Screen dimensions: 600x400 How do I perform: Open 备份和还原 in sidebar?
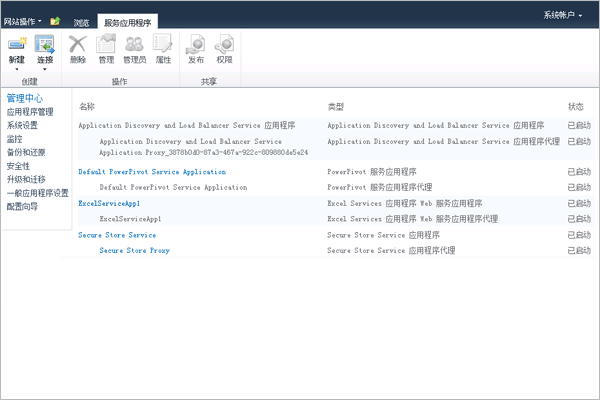[x=26, y=152]
